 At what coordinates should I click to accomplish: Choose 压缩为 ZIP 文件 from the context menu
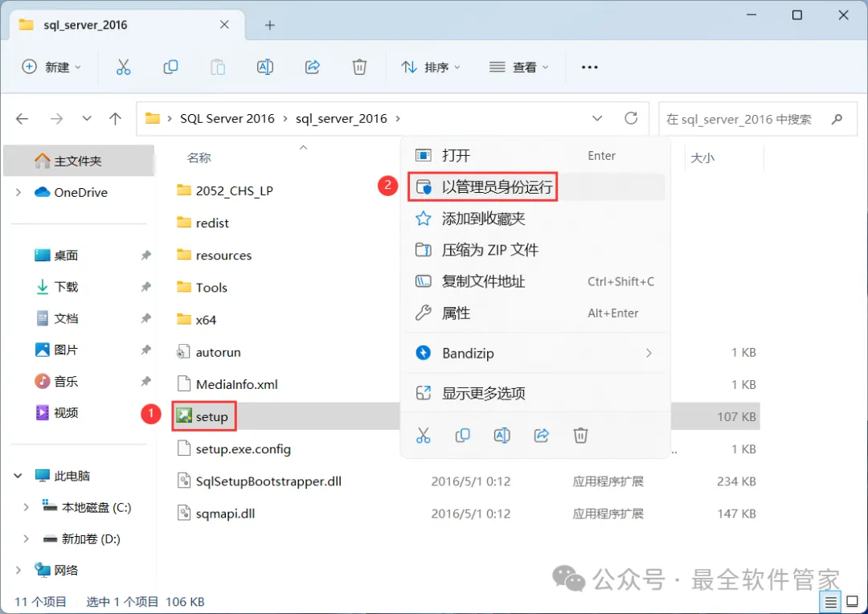point(535,250)
